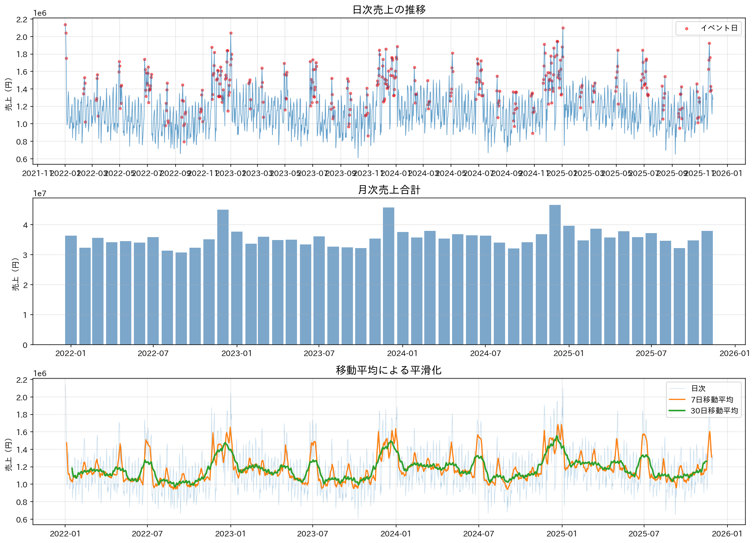Click the 7日移動平均 legend text
Viewport: 756px width, 543px height.
pyautogui.click(x=712, y=400)
